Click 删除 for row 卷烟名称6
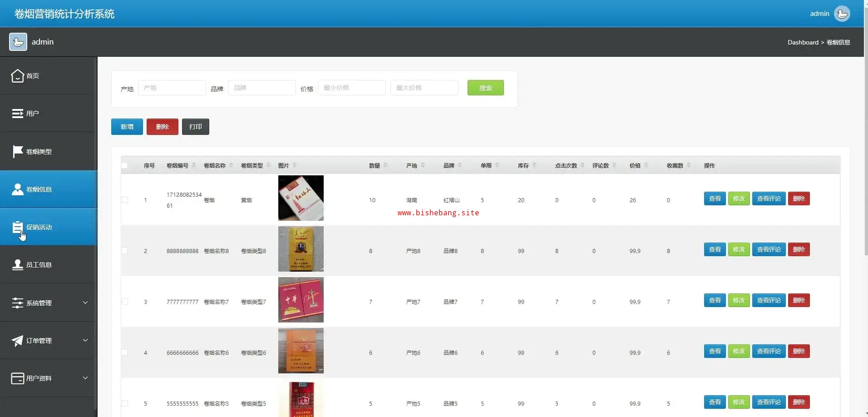Image resolution: width=868 pixels, height=417 pixels. (799, 351)
